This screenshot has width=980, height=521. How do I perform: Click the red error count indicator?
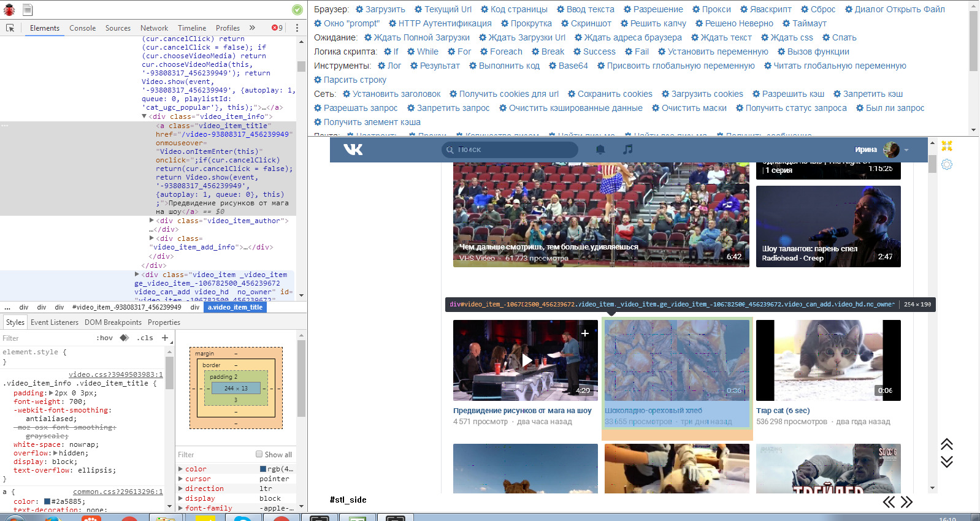277,28
